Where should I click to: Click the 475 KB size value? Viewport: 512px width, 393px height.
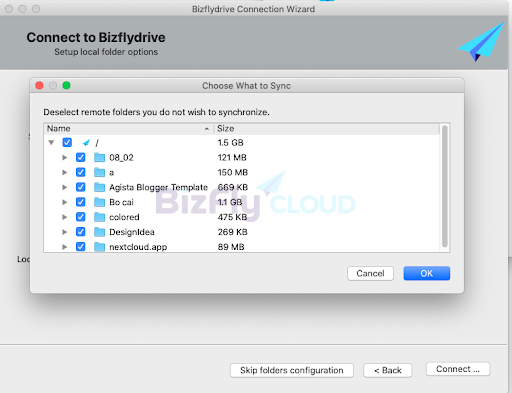(x=232, y=217)
